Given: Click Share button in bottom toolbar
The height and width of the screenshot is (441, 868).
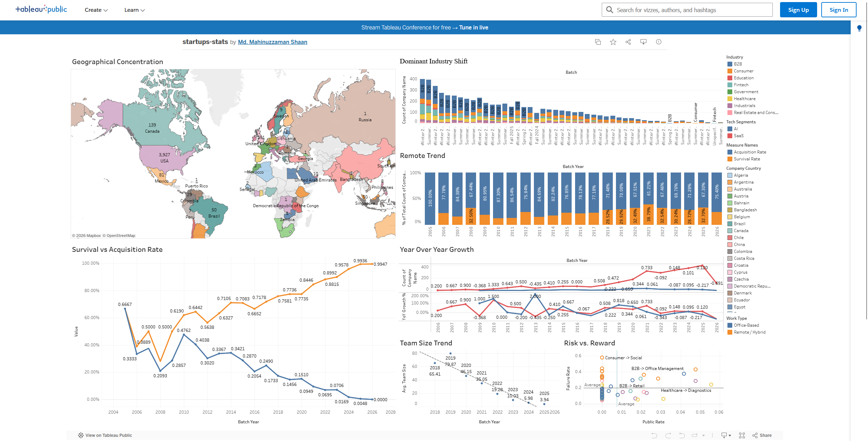Looking at the screenshot, I should [762, 435].
